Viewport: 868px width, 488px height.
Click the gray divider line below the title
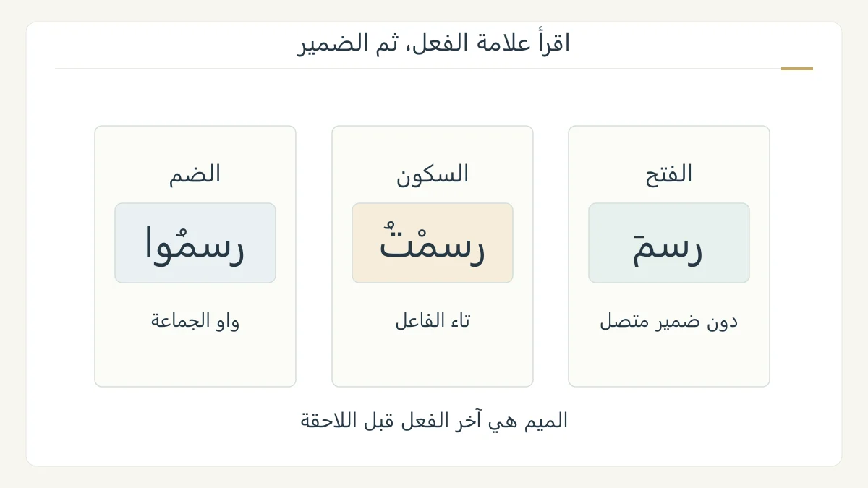point(418,69)
